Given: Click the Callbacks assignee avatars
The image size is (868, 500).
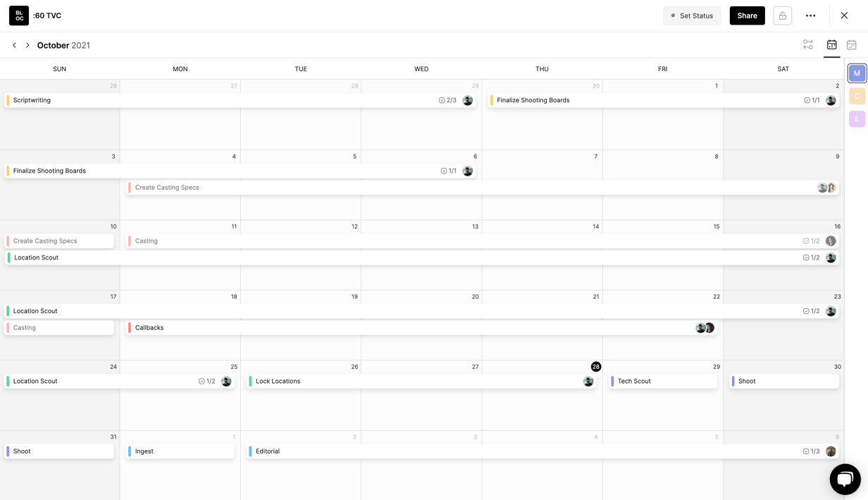Looking at the screenshot, I should coord(705,328).
